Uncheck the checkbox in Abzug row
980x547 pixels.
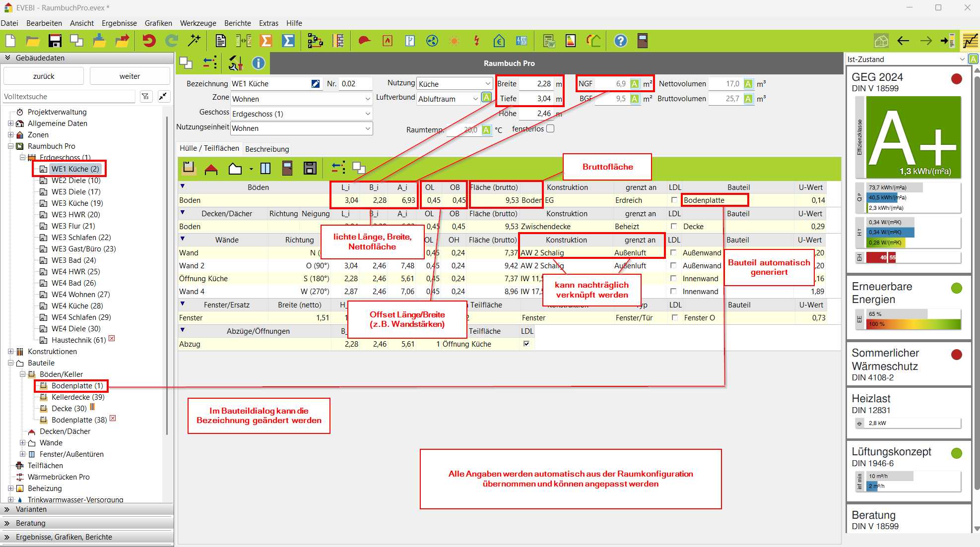click(526, 344)
